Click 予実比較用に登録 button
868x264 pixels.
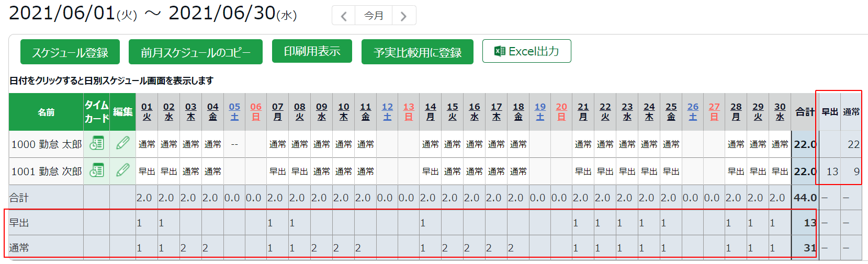pyautogui.click(x=418, y=52)
